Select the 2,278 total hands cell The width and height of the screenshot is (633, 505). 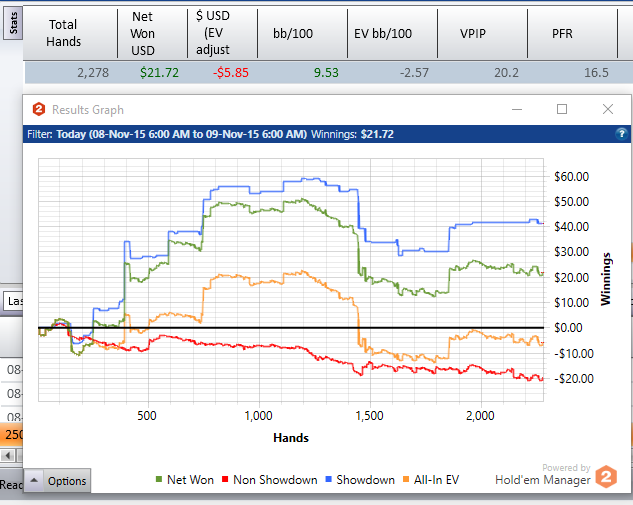[93, 73]
